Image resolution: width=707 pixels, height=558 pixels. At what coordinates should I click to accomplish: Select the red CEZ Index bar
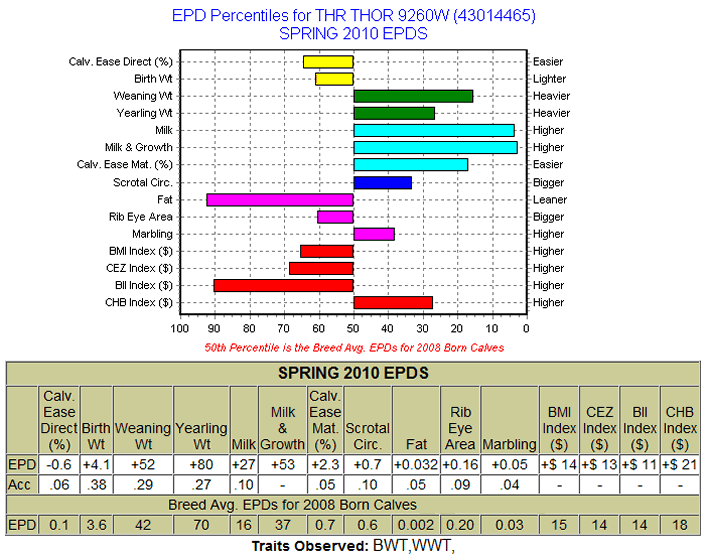tap(321, 269)
